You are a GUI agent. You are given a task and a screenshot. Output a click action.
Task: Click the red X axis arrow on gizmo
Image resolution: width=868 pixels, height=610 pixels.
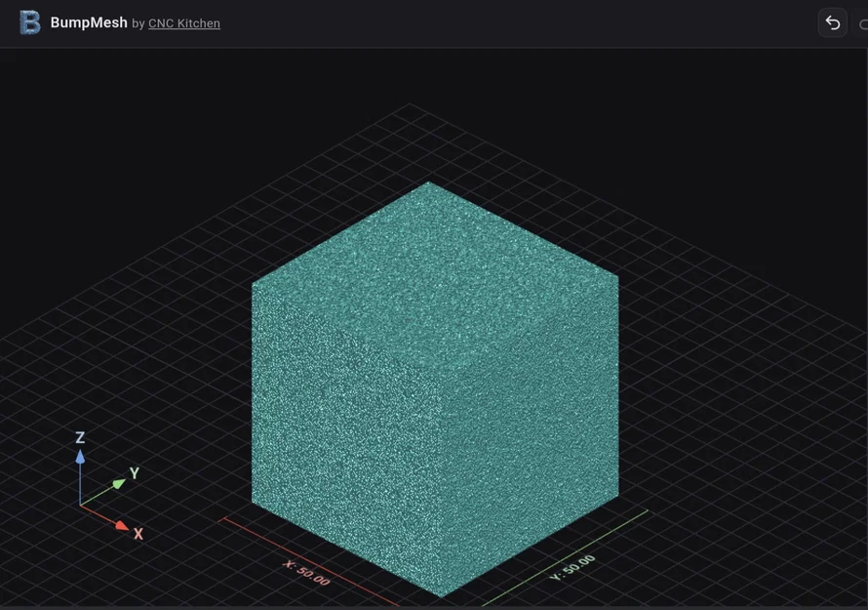[122, 525]
